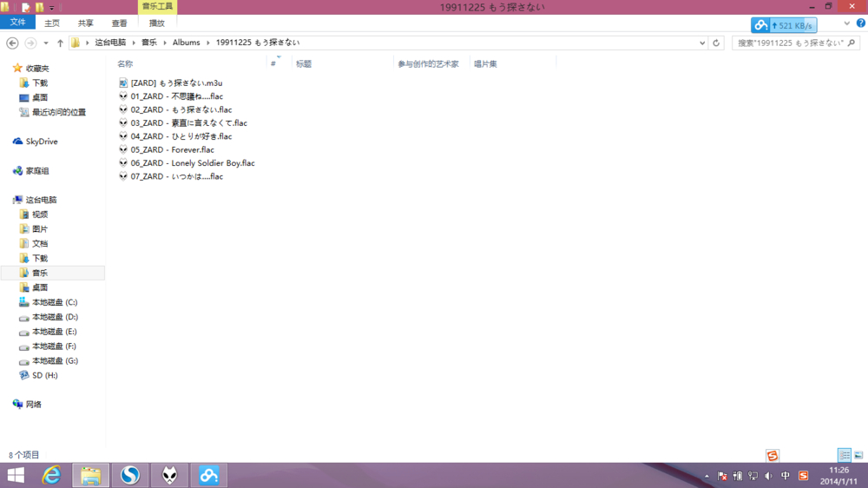
Task: Open SkyDrive in the navigation pane
Action: point(42,142)
